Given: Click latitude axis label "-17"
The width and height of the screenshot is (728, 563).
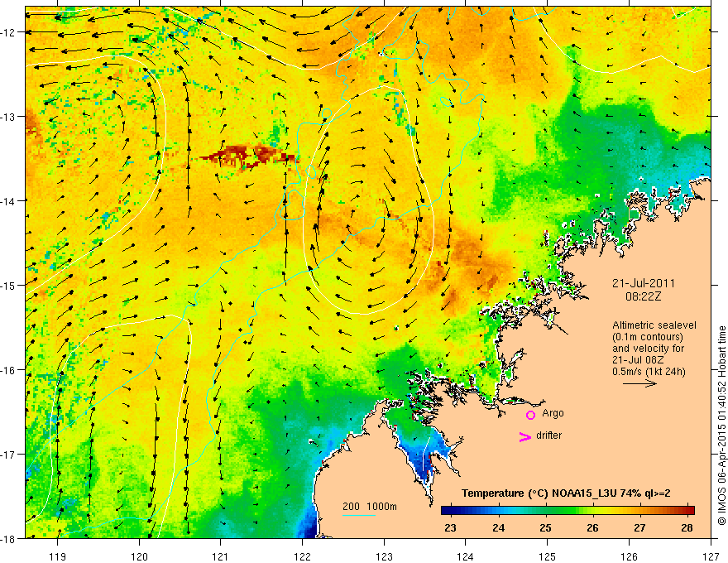Looking at the screenshot, I should point(9,454).
